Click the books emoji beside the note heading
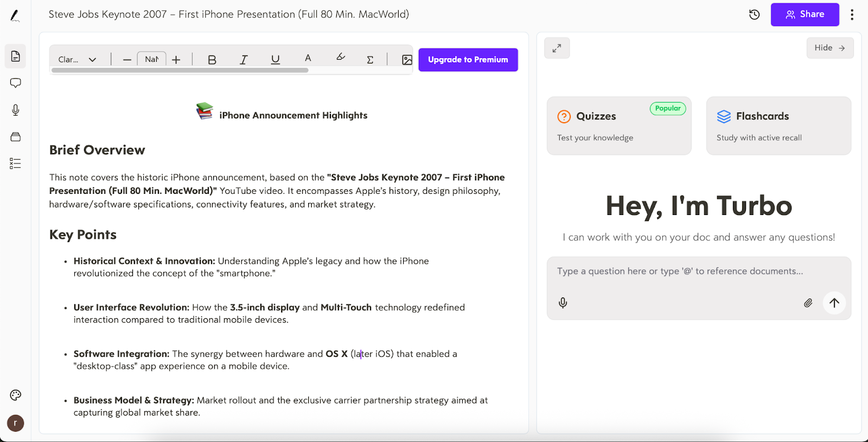 pyautogui.click(x=205, y=111)
